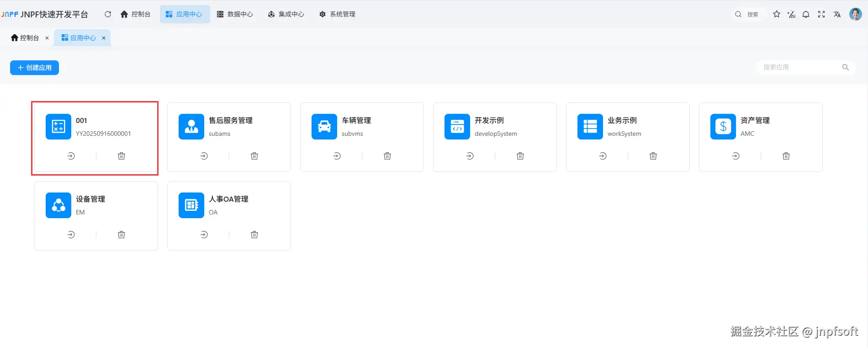The width and height of the screenshot is (868, 348).
Task: Click the 创建应用 button
Action: [x=34, y=68]
